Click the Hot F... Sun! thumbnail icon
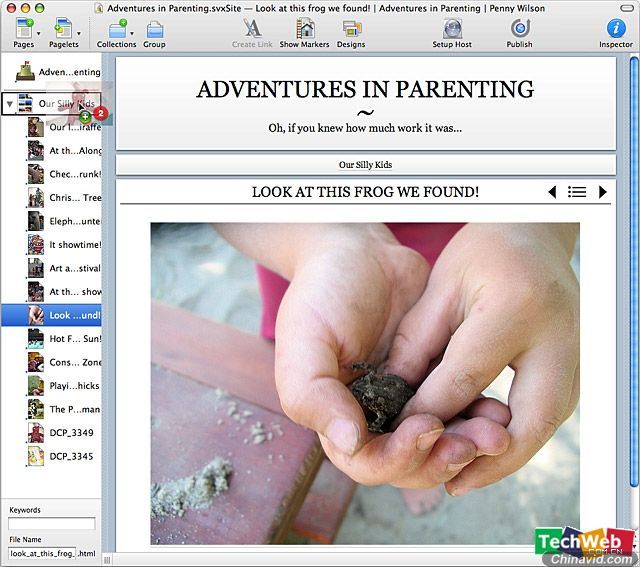 [x=36, y=339]
